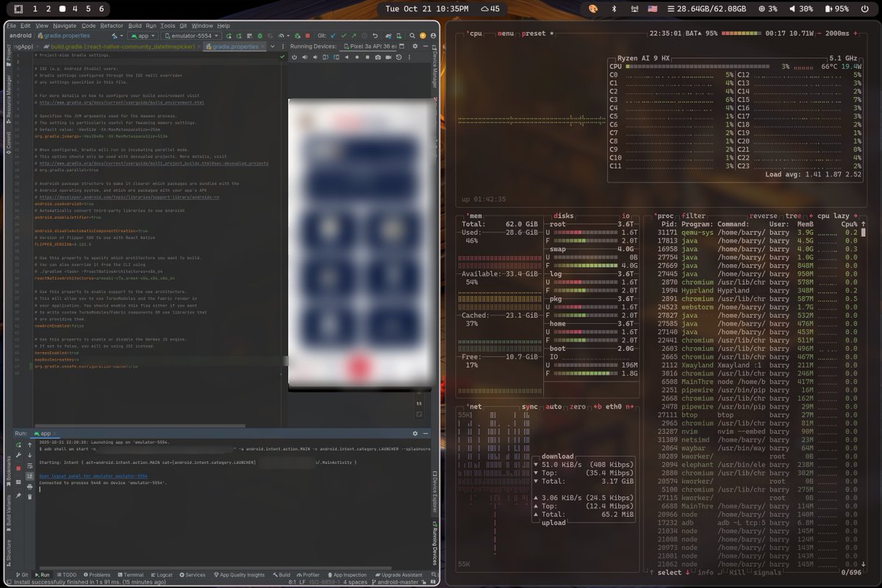Click Open logcat panel link
882x588 pixels.
pos(93,476)
